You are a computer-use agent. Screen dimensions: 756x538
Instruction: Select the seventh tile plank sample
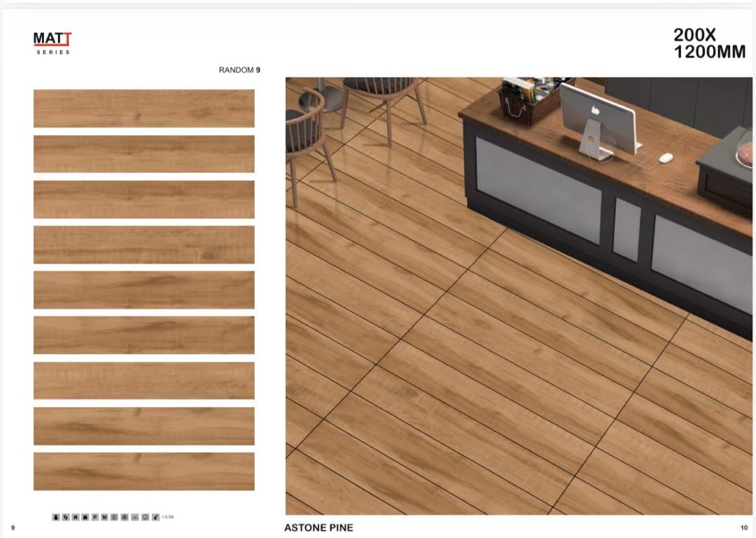point(144,381)
